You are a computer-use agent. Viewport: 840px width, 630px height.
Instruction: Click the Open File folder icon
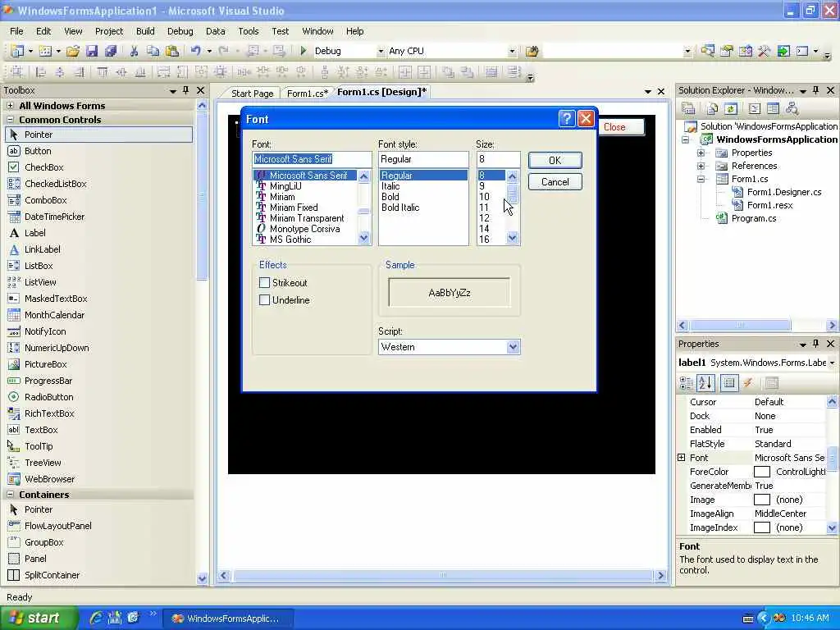point(73,51)
